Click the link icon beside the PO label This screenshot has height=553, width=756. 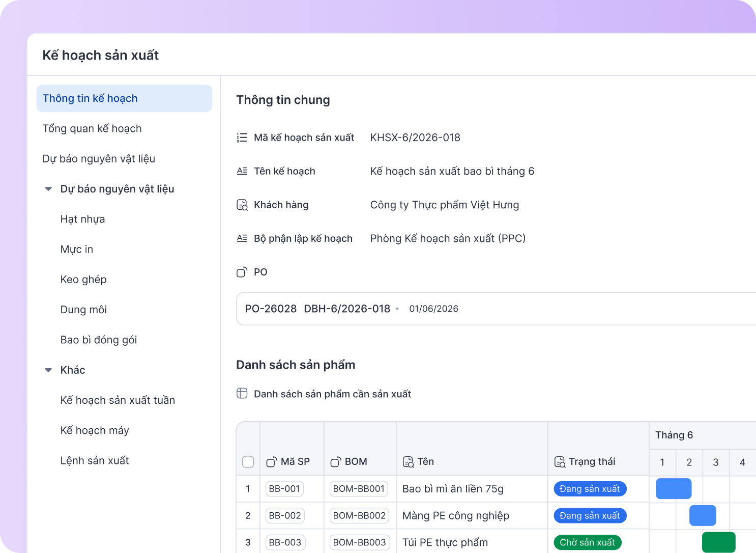242,272
